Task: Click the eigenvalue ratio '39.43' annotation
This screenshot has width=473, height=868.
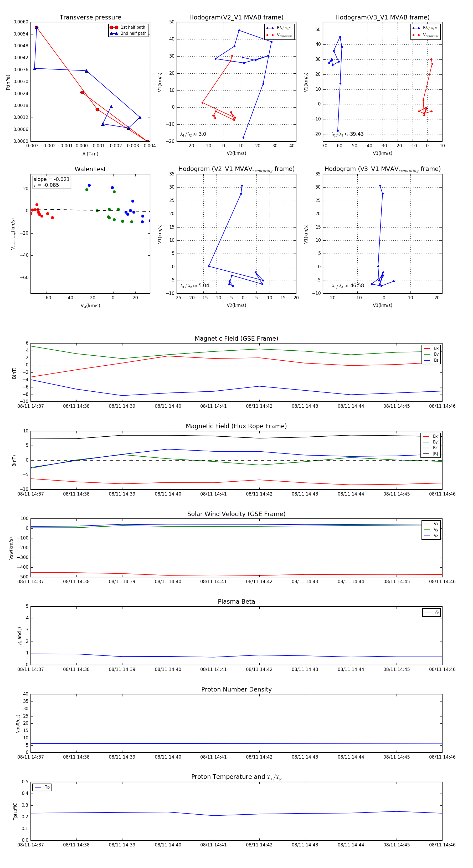Action: pos(347,134)
